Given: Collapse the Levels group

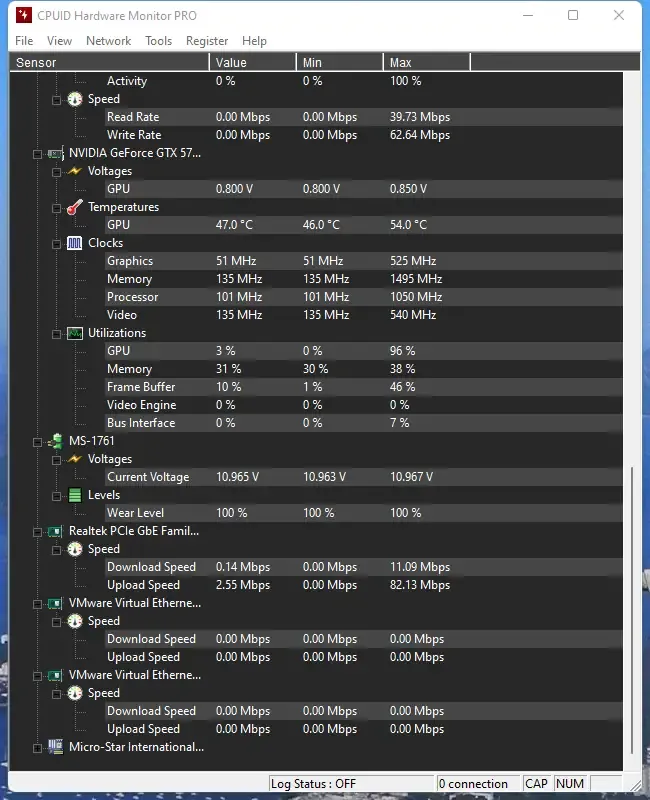Looking at the screenshot, I should 57,496.
